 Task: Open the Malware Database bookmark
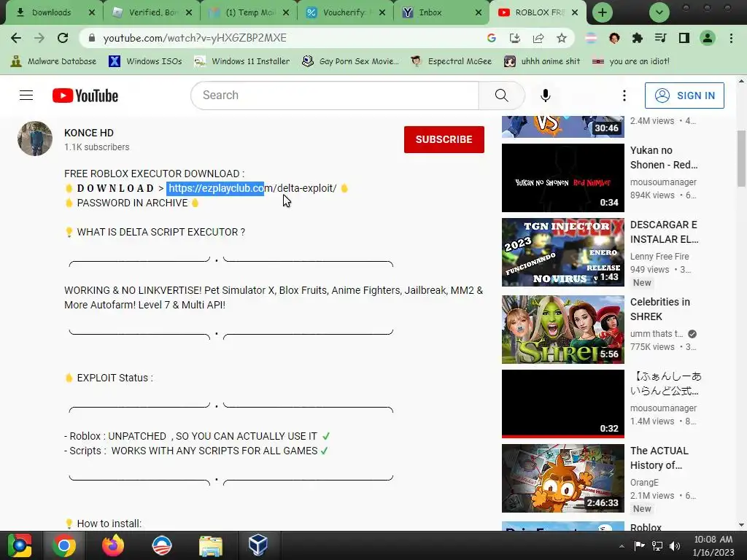pos(53,61)
